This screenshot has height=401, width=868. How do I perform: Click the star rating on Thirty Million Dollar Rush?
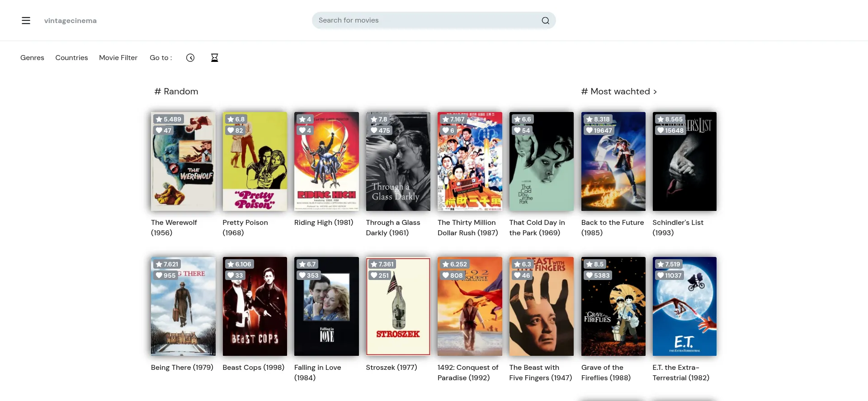[x=453, y=119]
